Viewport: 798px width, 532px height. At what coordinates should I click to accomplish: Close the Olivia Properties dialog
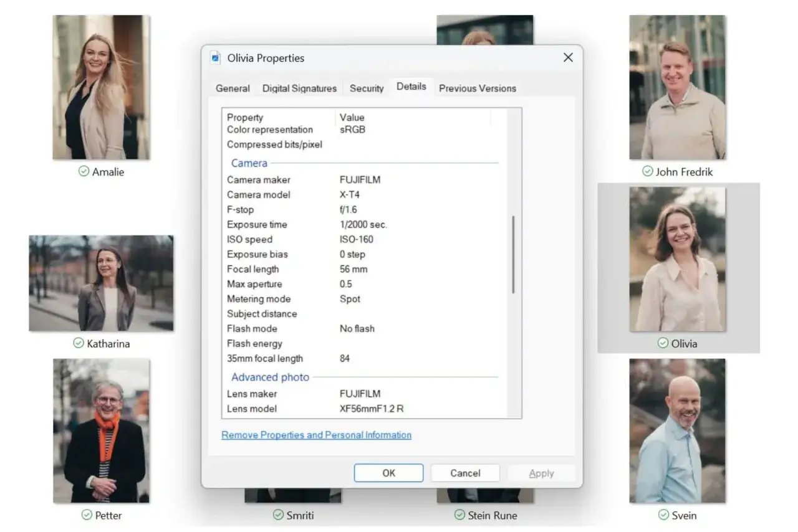[568, 57]
